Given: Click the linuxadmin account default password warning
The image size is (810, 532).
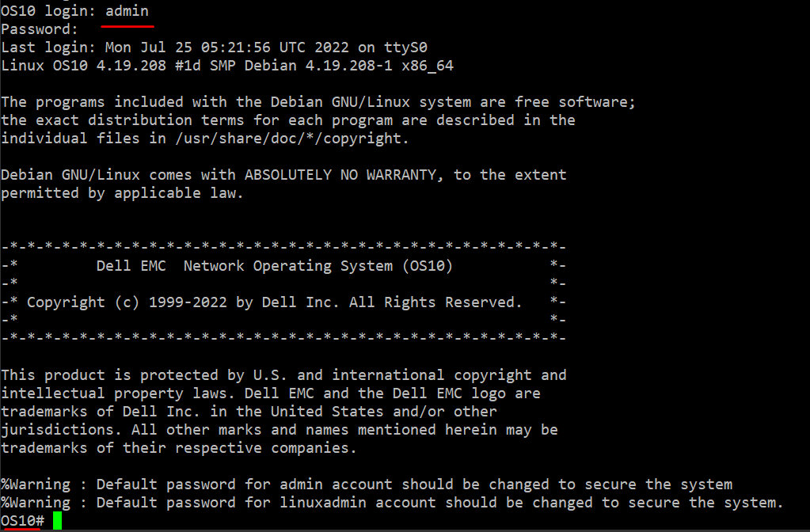Looking at the screenshot, I should click(392, 503).
